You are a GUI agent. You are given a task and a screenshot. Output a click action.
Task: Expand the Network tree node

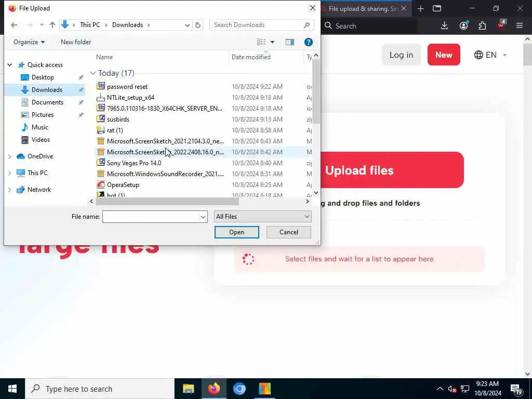click(10, 190)
